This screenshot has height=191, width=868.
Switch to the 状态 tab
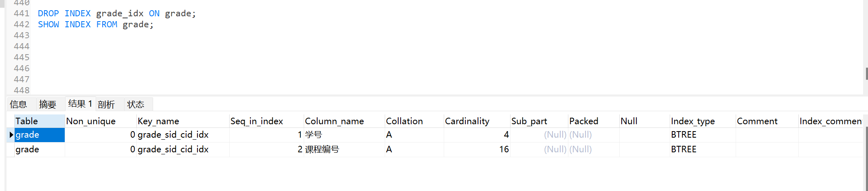(x=136, y=105)
